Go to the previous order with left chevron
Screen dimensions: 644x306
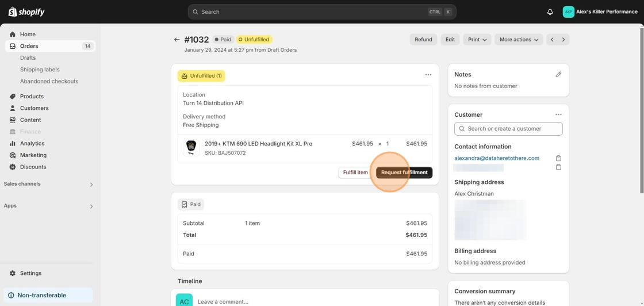552,40
